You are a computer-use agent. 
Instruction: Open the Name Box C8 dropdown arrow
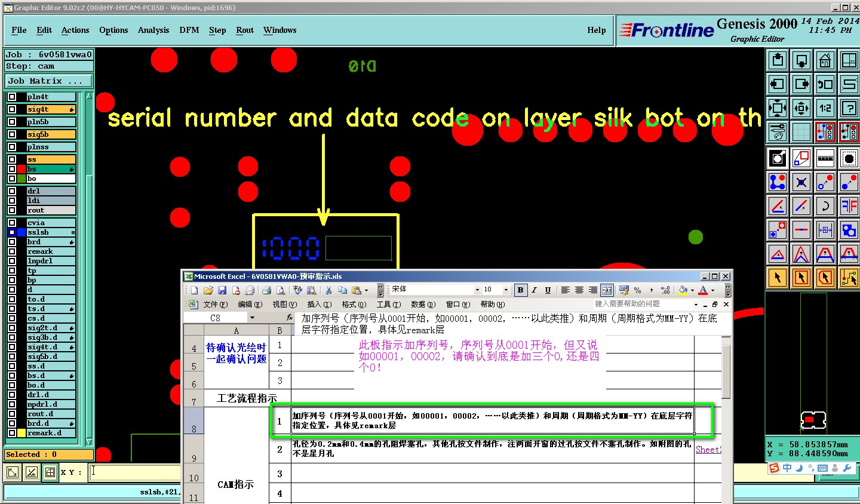pos(252,318)
